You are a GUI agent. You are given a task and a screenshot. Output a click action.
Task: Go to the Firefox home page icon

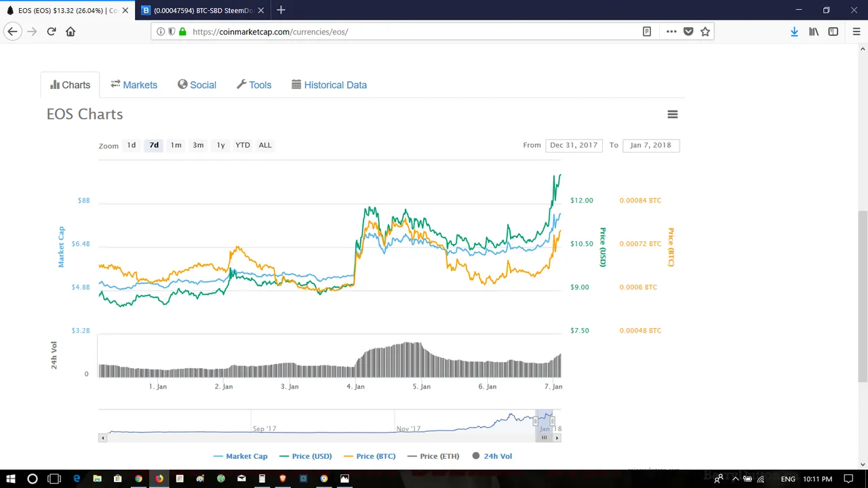click(x=71, y=31)
